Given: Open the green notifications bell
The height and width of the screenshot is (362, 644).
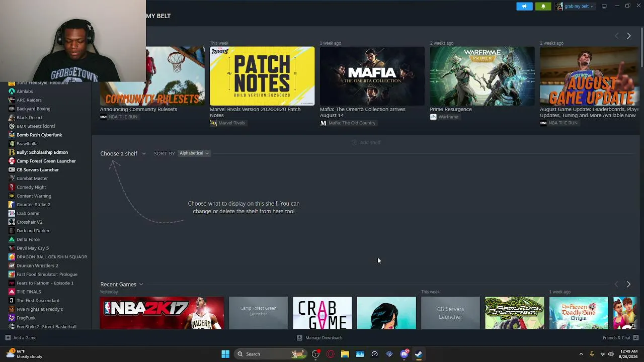Looking at the screenshot, I should point(543,6).
